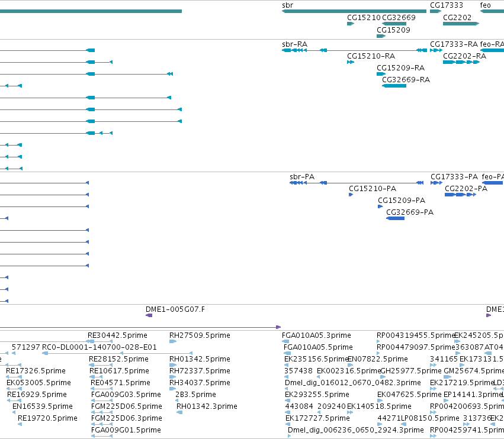The height and width of the screenshot is (439, 504).
Task: Select the EK047625.5prime EST
Action: 380,401
